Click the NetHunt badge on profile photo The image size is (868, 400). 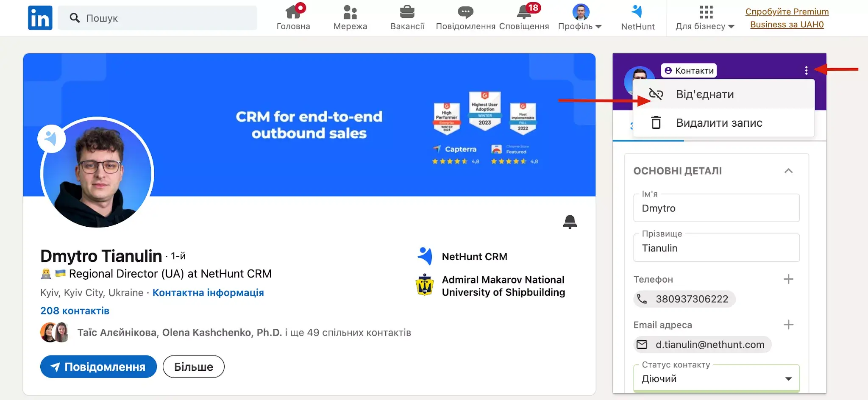click(51, 139)
